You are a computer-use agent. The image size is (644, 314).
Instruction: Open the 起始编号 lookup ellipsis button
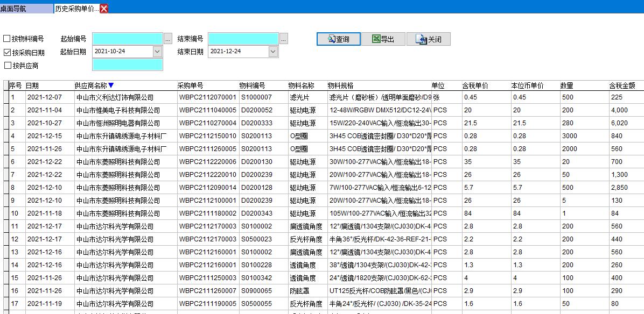167,39
